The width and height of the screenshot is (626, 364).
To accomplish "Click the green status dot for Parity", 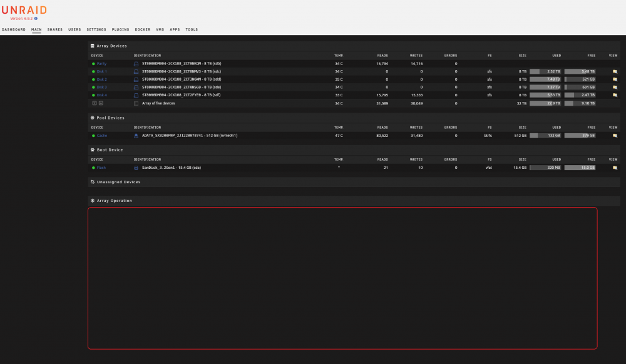I will 93,64.
